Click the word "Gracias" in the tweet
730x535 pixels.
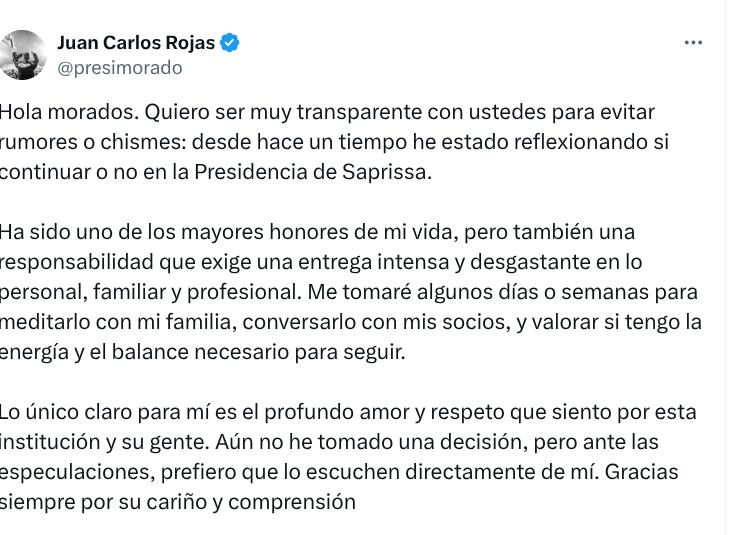click(x=641, y=472)
